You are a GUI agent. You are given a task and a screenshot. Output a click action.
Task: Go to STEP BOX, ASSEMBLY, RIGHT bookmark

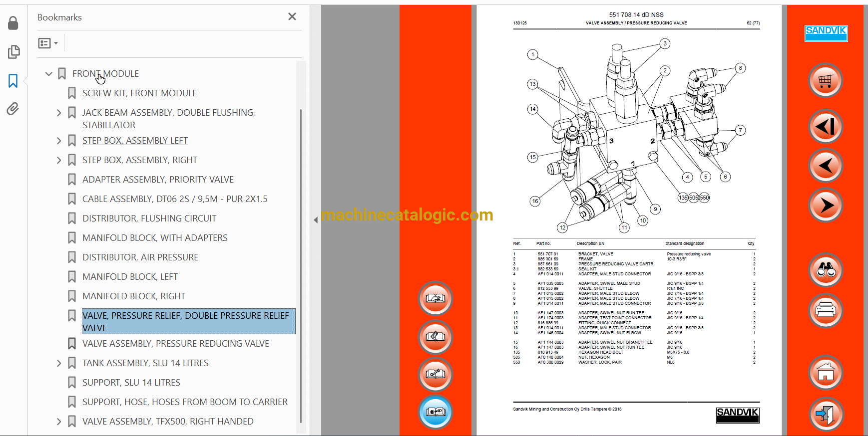140,160
